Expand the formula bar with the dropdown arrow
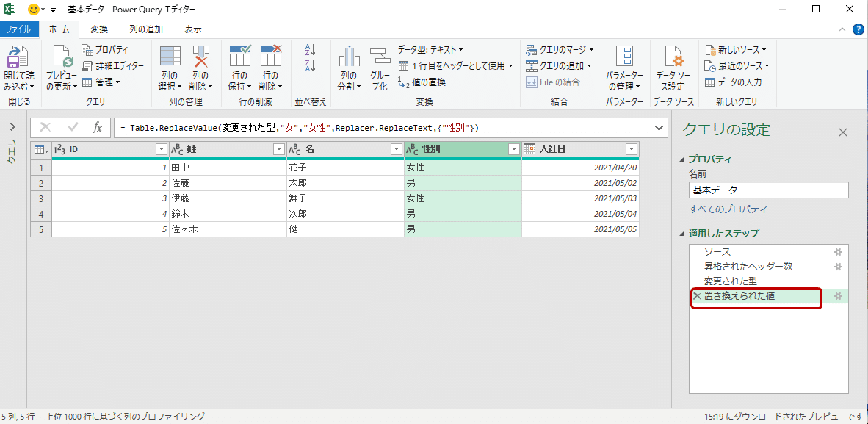The image size is (868, 424). pyautogui.click(x=659, y=128)
